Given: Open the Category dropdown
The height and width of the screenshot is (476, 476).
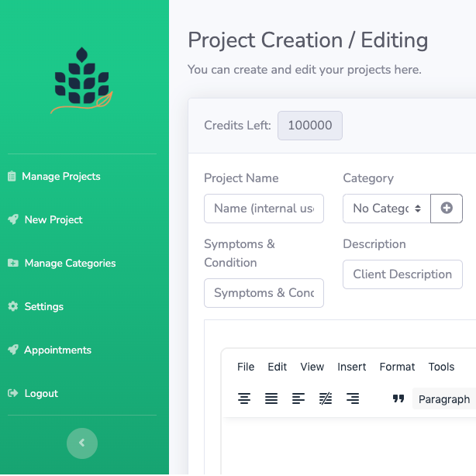Looking at the screenshot, I should pyautogui.click(x=387, y=208).
